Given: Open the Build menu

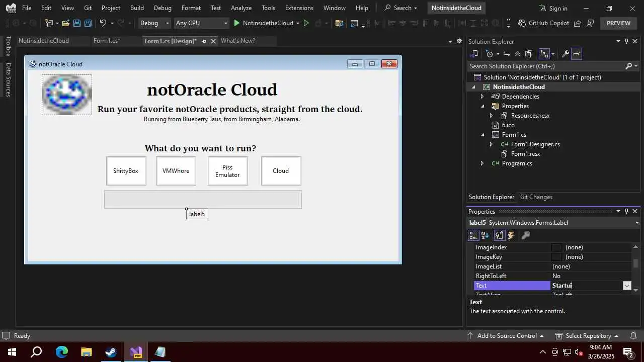Looking at the screenshot, I should 137,8.
